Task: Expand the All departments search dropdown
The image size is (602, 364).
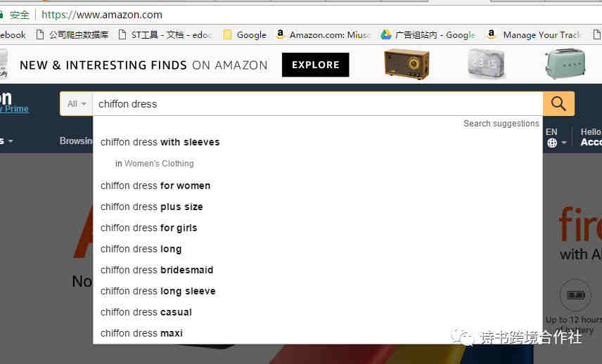Action: coord(77,103)
